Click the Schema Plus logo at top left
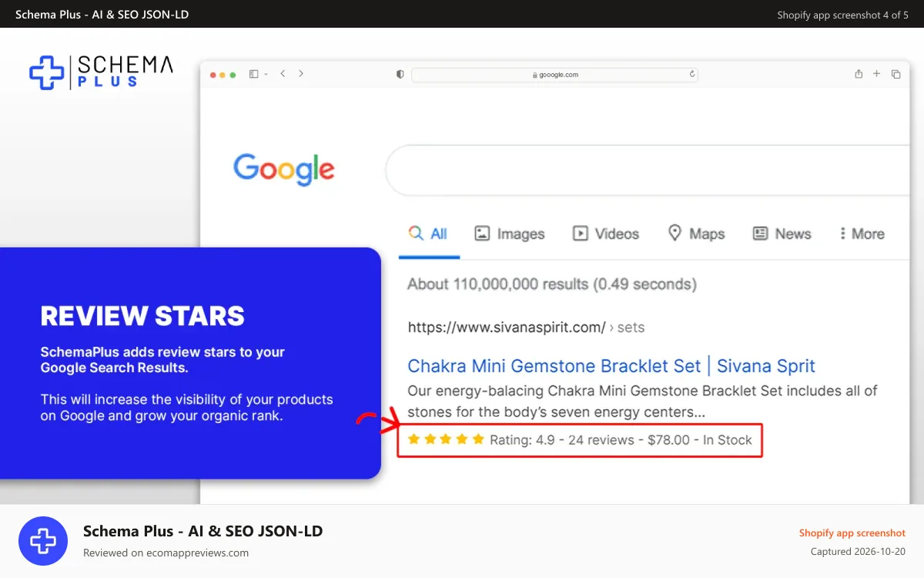Viewport: 924px width, 578px height. [x=101, y=72]
